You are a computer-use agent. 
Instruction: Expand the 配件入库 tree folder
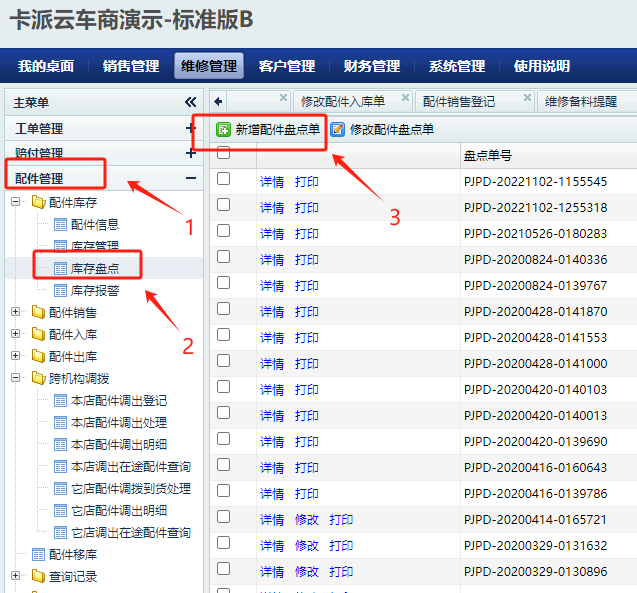pyautogui.click(x=15, y=334)
